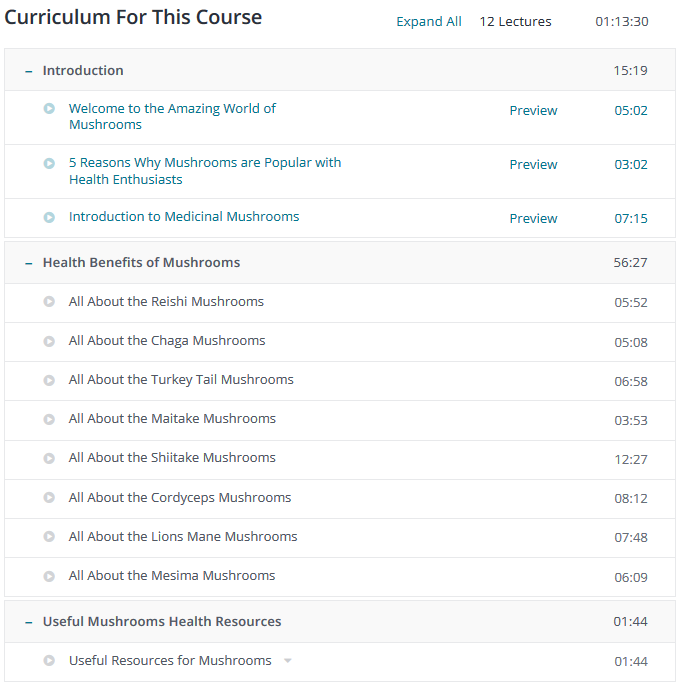Select the All About the Cordyceps Mushrooms row
Screen dimensions: 683x688
(180, 498)
